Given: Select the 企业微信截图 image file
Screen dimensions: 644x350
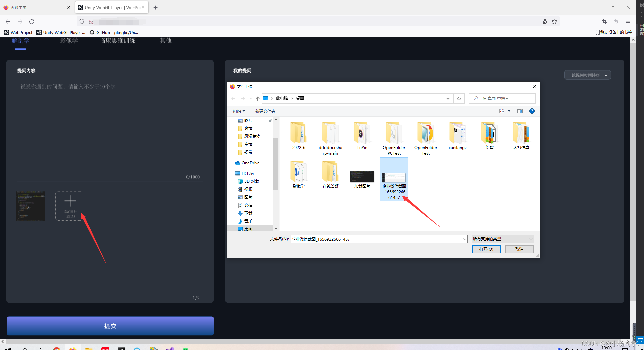Looking at the screenshot, I should [394, 179].
